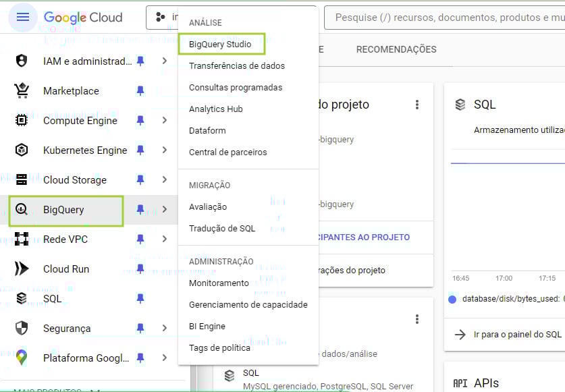
Task: Expand BigQuery submenu arrow
Action: (x=165, y=209)
